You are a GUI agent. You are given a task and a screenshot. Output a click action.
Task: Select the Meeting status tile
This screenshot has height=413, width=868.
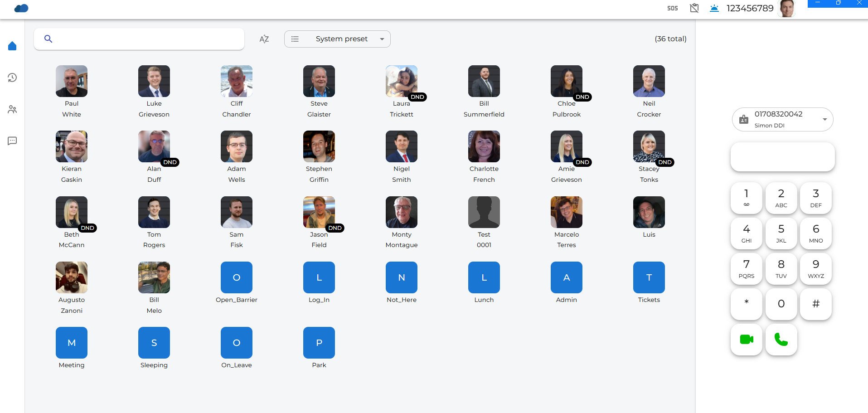tap(72, 343)
